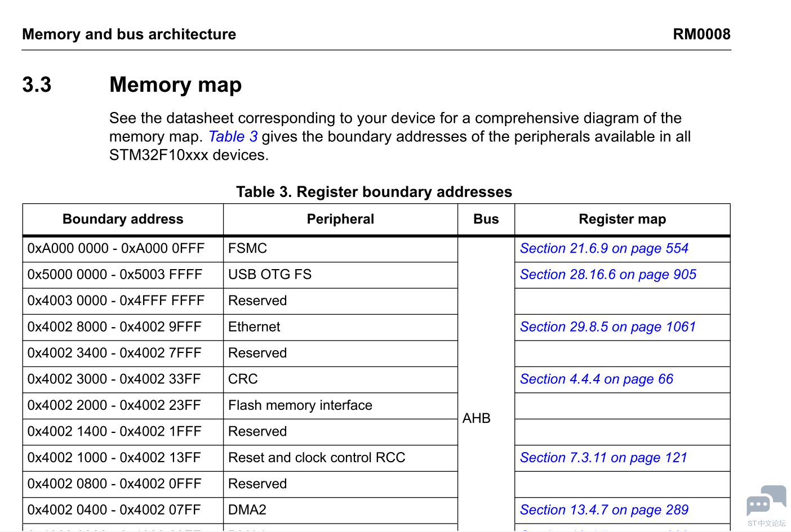The height and width of the screenshot is (532, 791).
Task: Click the 3.3 section number
Action: tap(37, 85)
